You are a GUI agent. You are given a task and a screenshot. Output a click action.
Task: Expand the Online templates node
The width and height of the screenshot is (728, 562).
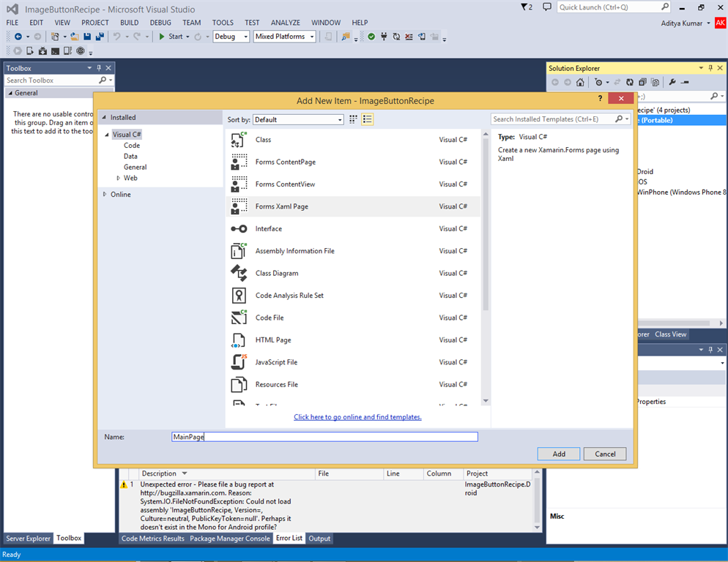click(105, 195)
